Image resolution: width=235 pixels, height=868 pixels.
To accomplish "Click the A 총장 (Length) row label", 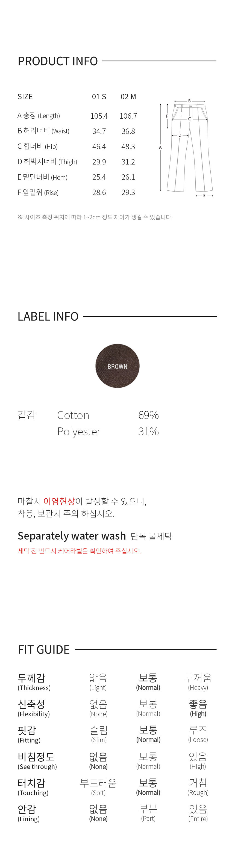I will [x=39, y=116].
